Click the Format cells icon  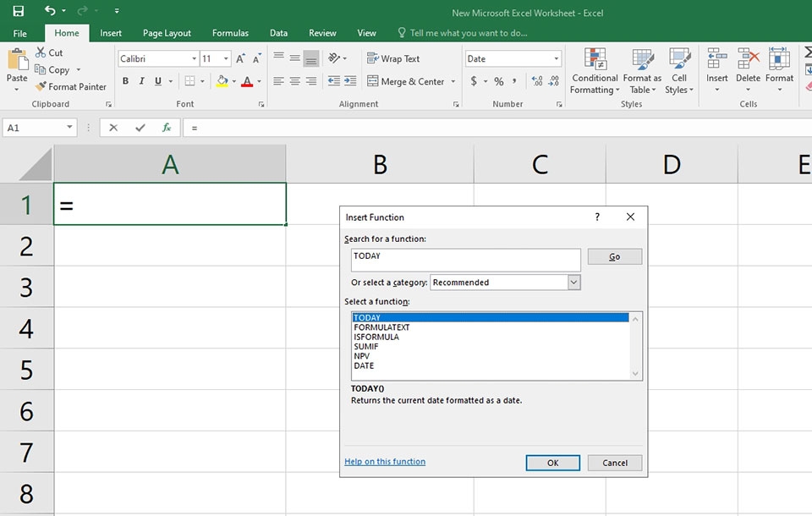coord(779,58)
